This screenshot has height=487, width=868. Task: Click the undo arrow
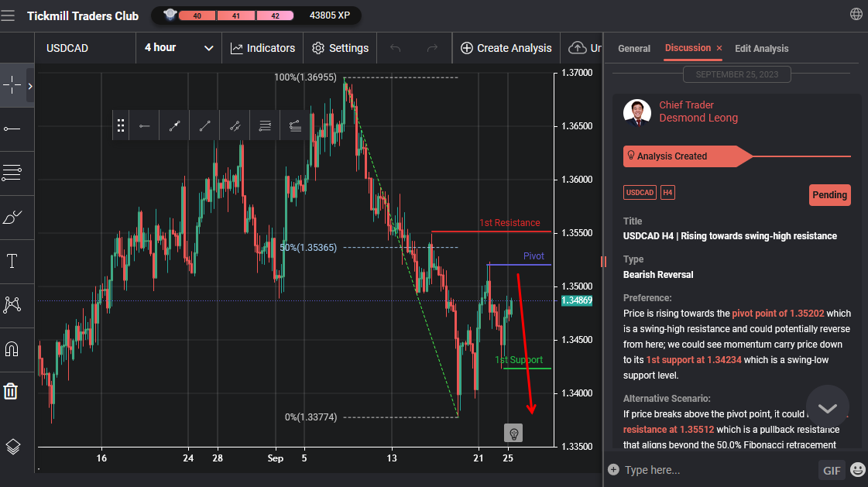coord(395,48)
